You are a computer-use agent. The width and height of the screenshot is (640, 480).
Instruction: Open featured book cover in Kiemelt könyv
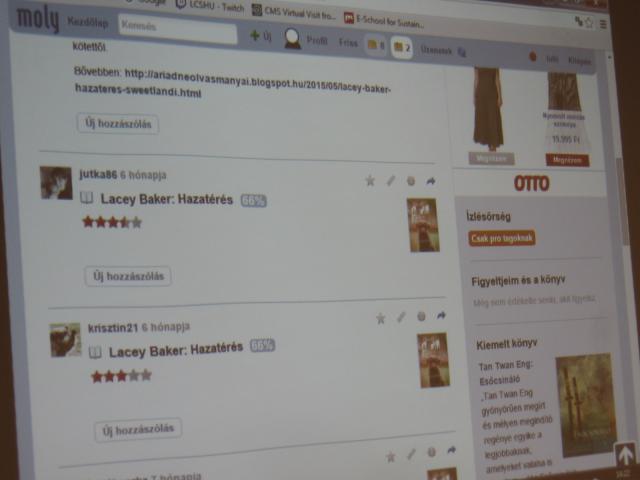(x=586, y=404)
